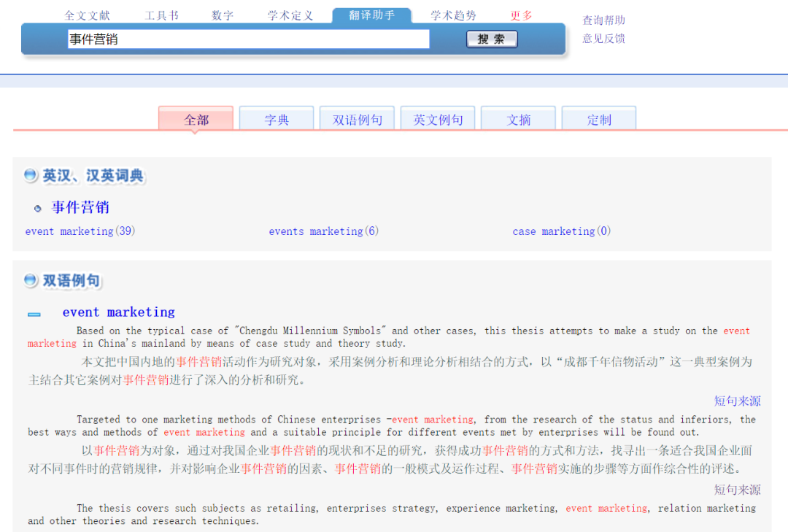The height and width of the screenshot is (532, 788).
Task: Click the 英汉、汉英词典 section heading
Action: point(93,175)
